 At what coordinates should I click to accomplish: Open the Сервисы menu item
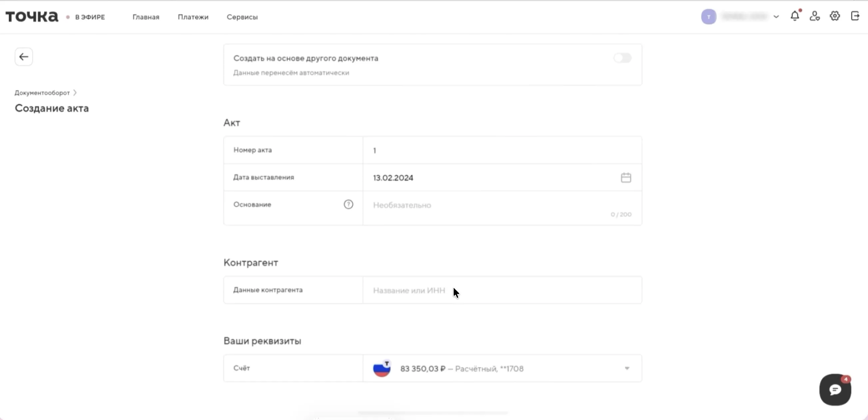(242, 17)
